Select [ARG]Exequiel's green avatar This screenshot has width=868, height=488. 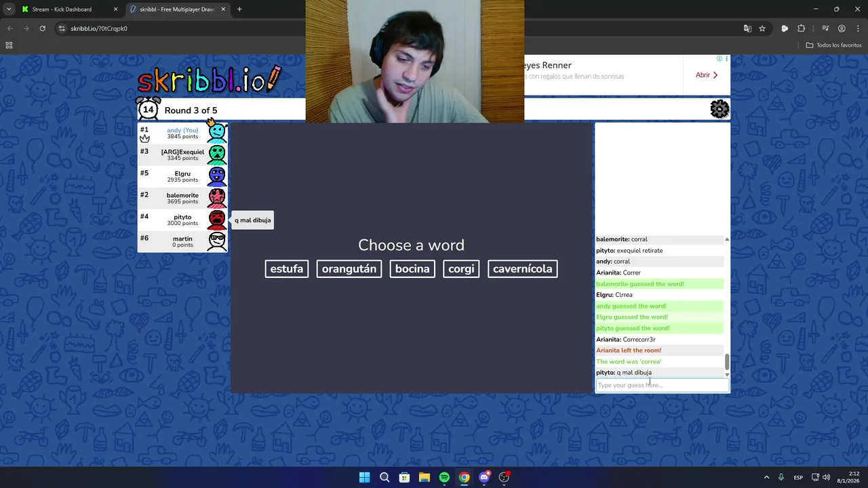click(x=217, y=155)
